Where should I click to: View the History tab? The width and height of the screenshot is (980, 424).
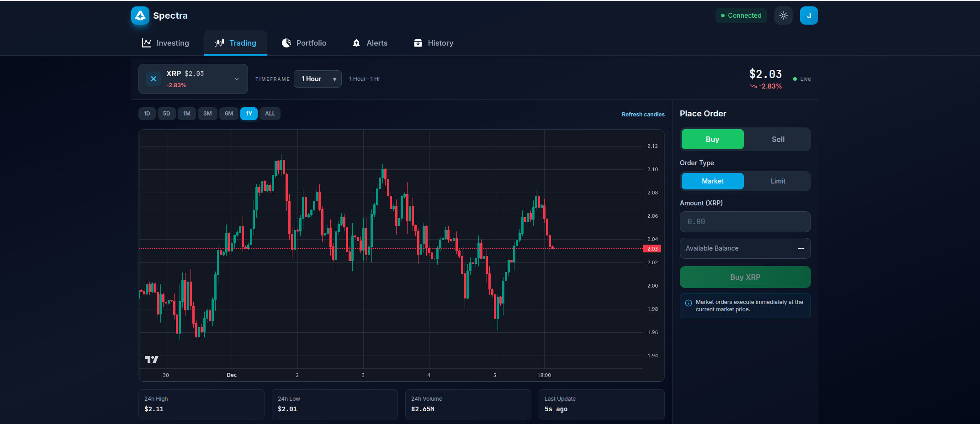tap(434, 43)
